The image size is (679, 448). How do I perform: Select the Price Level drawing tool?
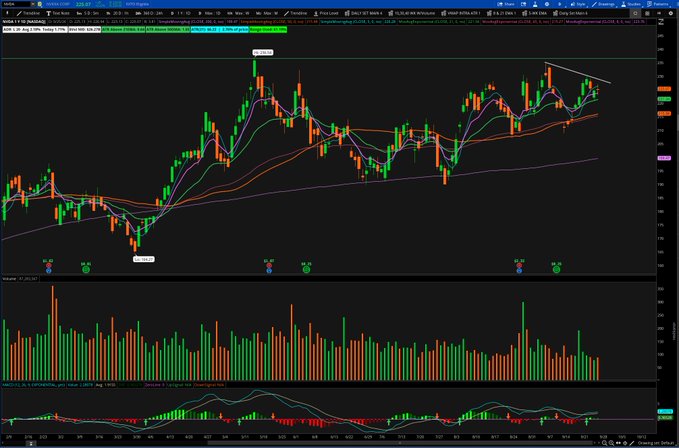[326, 13]
